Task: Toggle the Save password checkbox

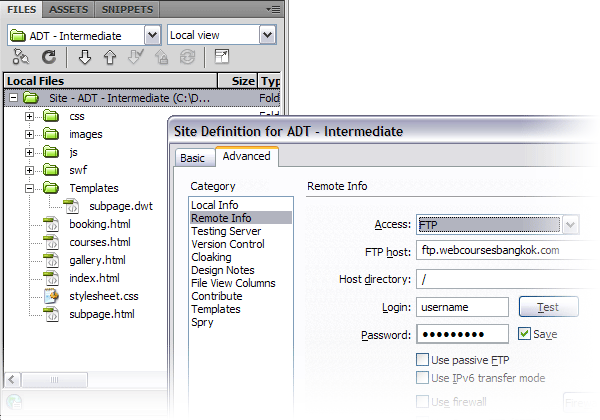Action: (524, 334)
